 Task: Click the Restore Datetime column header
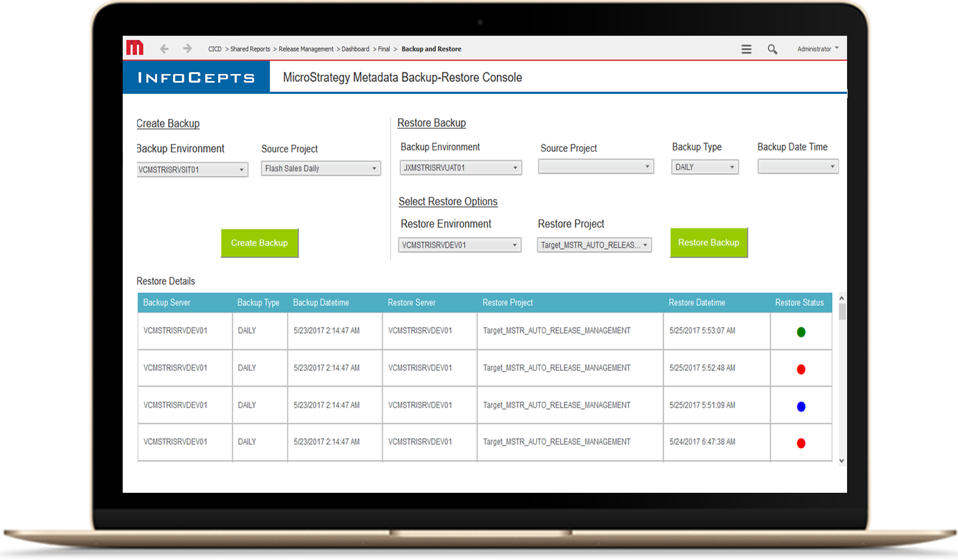(697, 302)
